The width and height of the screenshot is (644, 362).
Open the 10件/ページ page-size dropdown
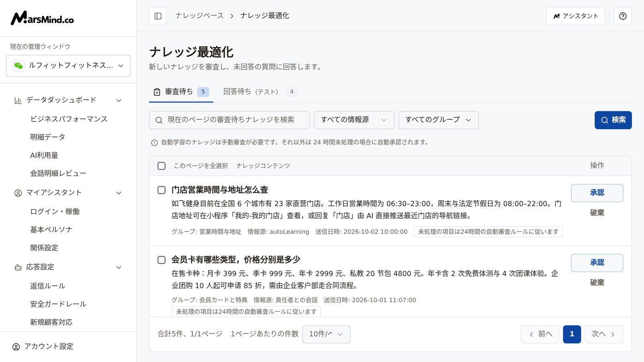point(326,334)
